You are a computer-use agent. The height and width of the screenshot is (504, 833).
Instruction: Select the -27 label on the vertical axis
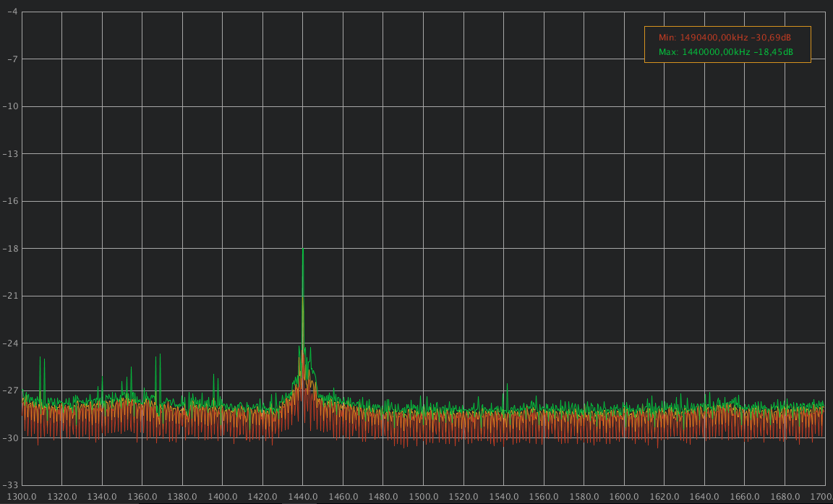(x=9, y=390)
